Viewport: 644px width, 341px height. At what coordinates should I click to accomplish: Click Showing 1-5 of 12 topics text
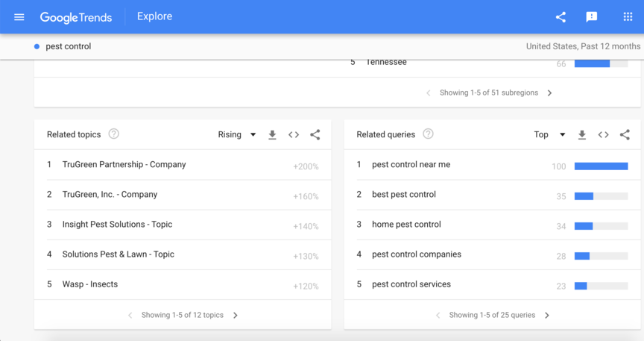pyautogui.click(x=183, y=315)
